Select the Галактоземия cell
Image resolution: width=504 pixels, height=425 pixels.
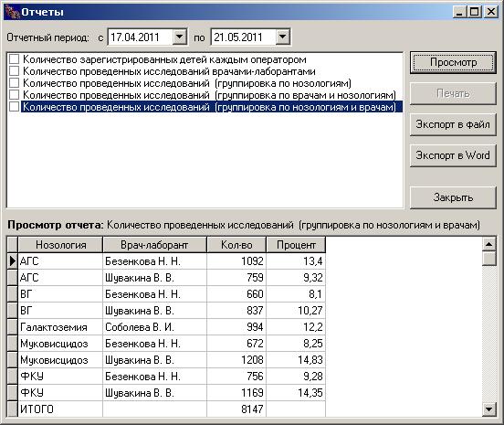61,327
